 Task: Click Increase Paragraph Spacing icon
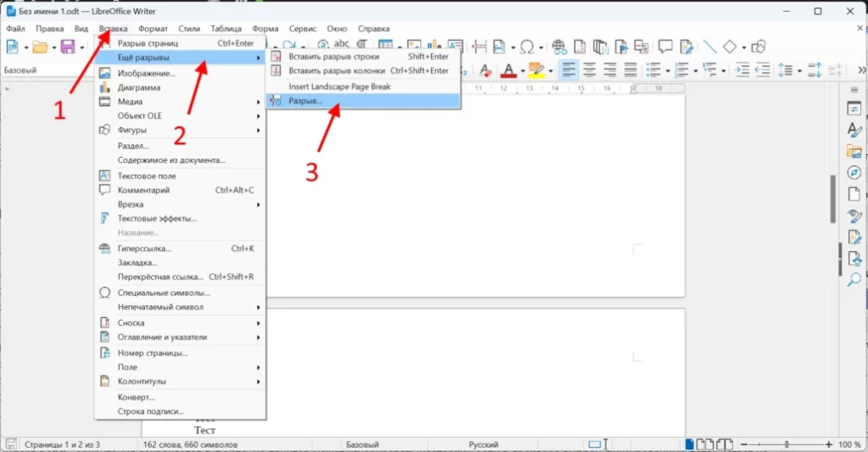click(x=815, y=70)
